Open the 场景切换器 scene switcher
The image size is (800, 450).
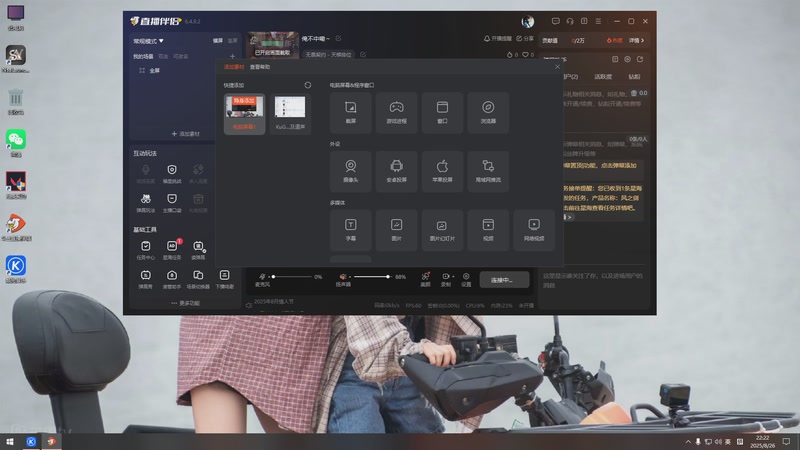(198, 280)
